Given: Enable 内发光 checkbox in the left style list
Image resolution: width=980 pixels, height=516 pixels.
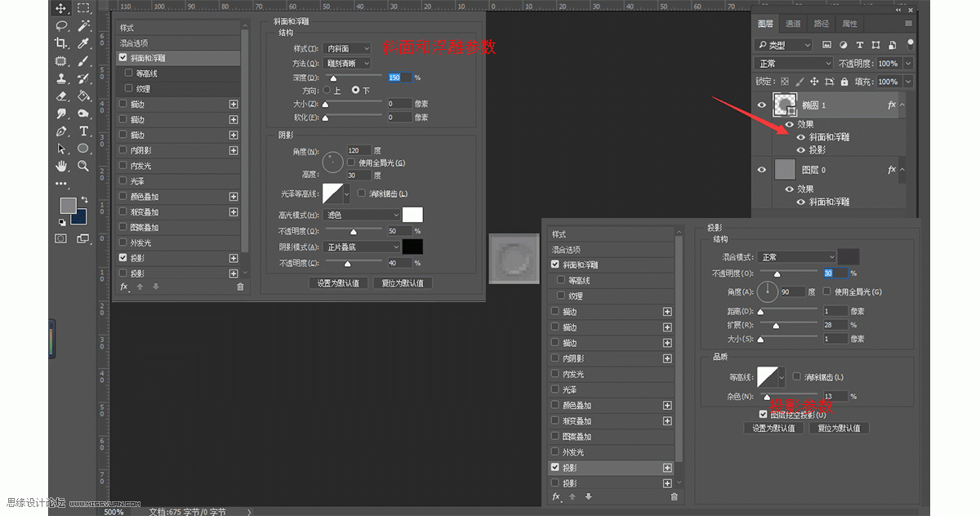Looking at the screenshot, I should (x=123, y=166).
